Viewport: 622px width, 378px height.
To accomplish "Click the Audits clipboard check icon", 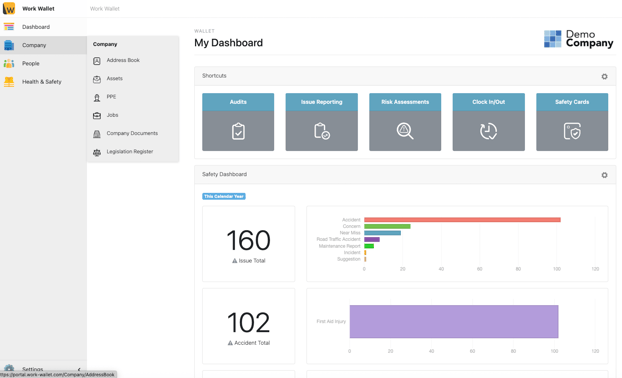I will click(x=238, y=131).
